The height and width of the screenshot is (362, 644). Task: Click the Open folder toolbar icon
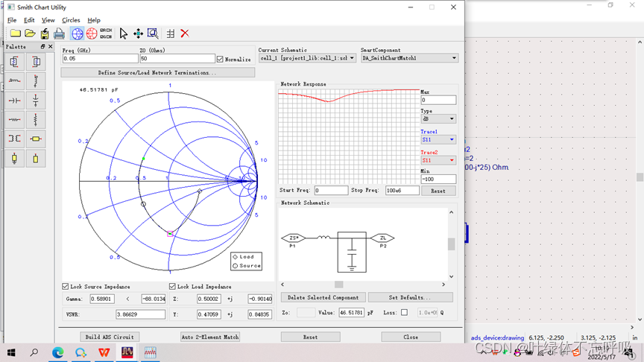pos(30,34)
